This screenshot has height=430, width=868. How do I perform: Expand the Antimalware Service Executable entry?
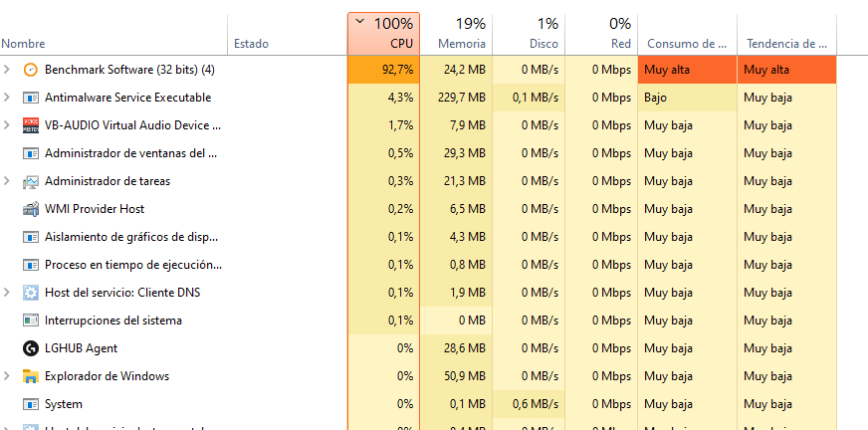coord(7,98)
